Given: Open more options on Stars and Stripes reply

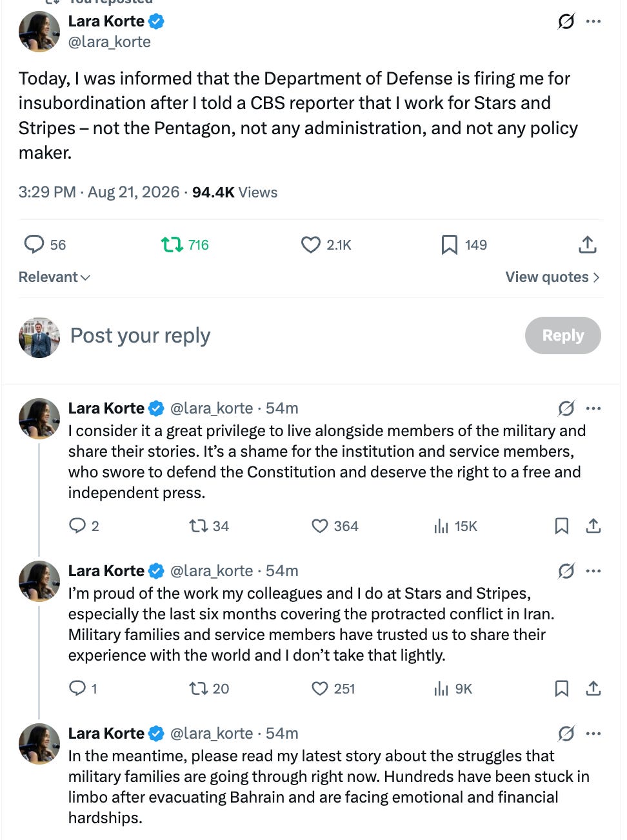Looking at the screenshot, I should (x=593, y=571).
